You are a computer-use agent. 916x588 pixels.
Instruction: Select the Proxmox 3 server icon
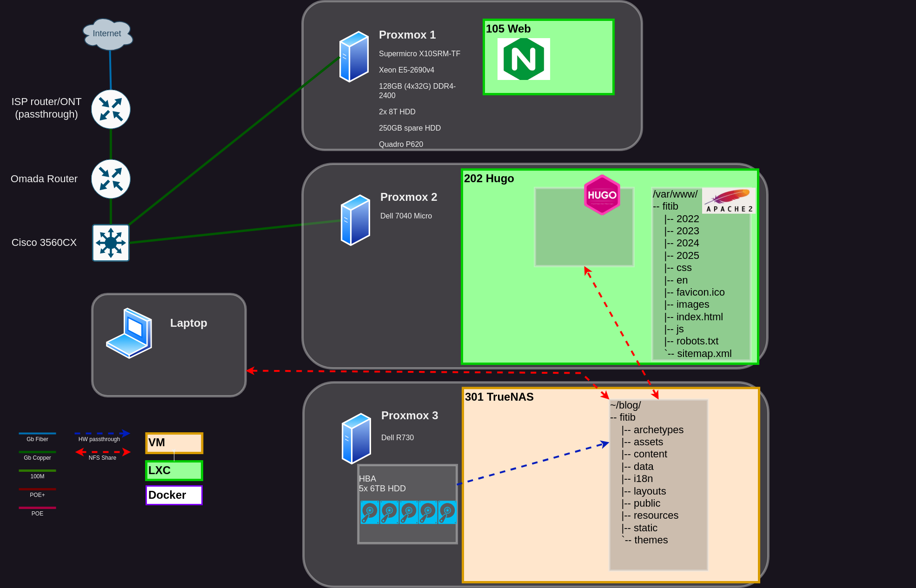click(356, 438)
